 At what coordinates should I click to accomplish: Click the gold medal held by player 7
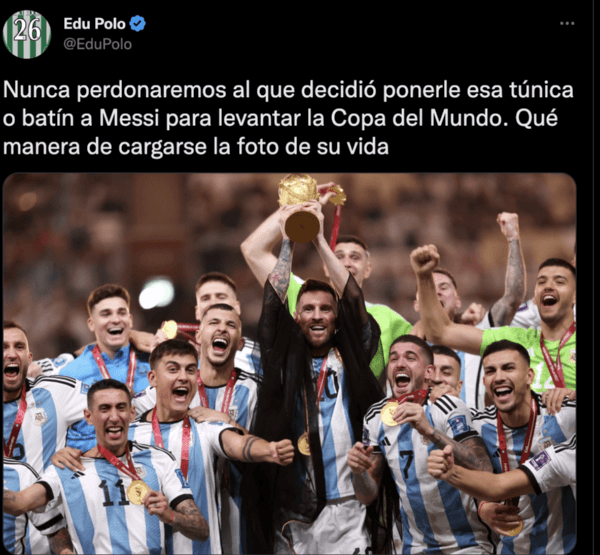point(390,414)
